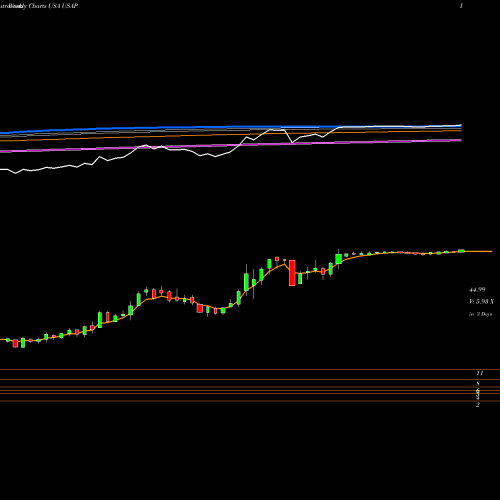Click the lowest level label 2
500x500 pixels.
pos(478,405)
